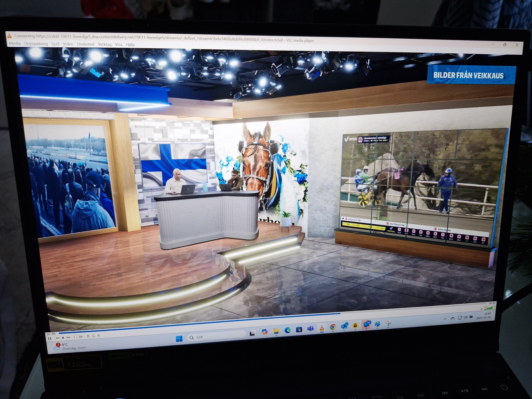
Task: Click the VLC cone icon in title bar
Action: [9, 36]
